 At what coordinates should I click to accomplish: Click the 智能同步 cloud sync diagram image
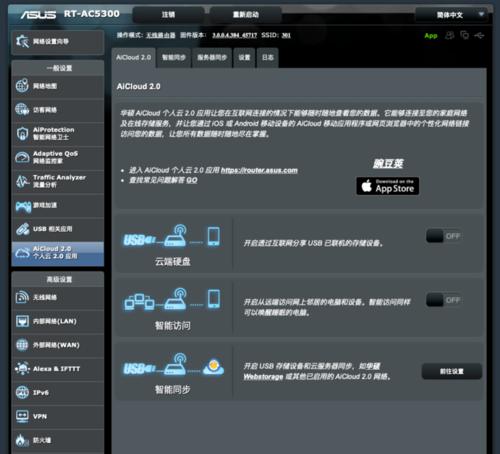[x=173, y=364]
